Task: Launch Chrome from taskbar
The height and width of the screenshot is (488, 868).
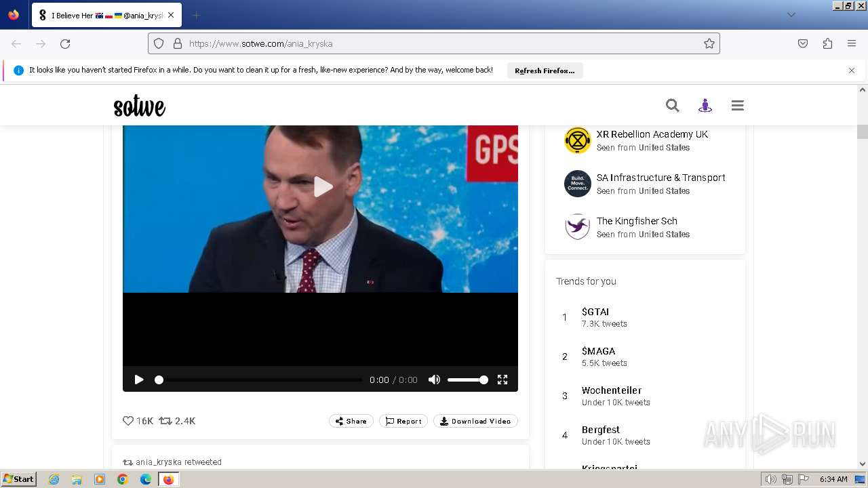Action: click(123, 479)
